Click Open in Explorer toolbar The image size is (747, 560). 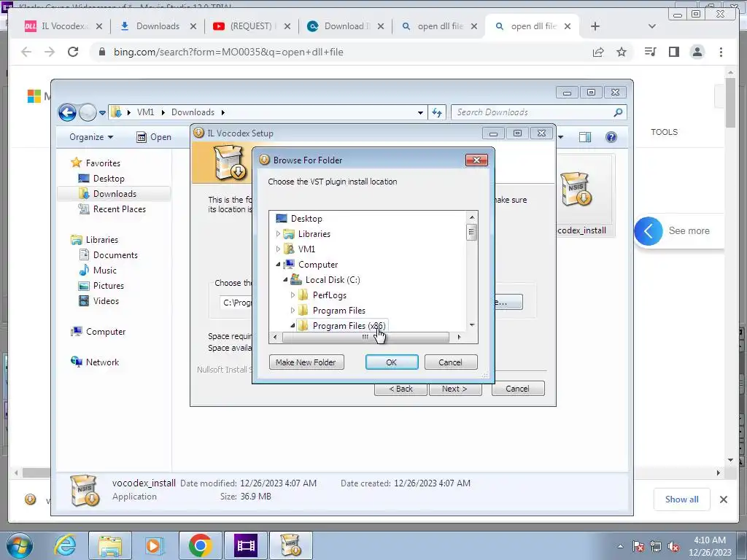click(154, 137)
